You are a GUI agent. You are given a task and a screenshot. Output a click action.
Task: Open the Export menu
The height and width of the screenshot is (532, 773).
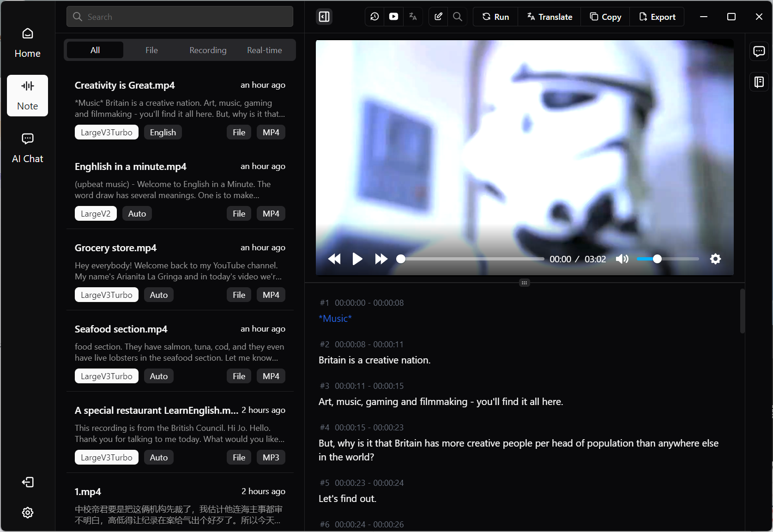pyautogui.click(x=657, y=17)
